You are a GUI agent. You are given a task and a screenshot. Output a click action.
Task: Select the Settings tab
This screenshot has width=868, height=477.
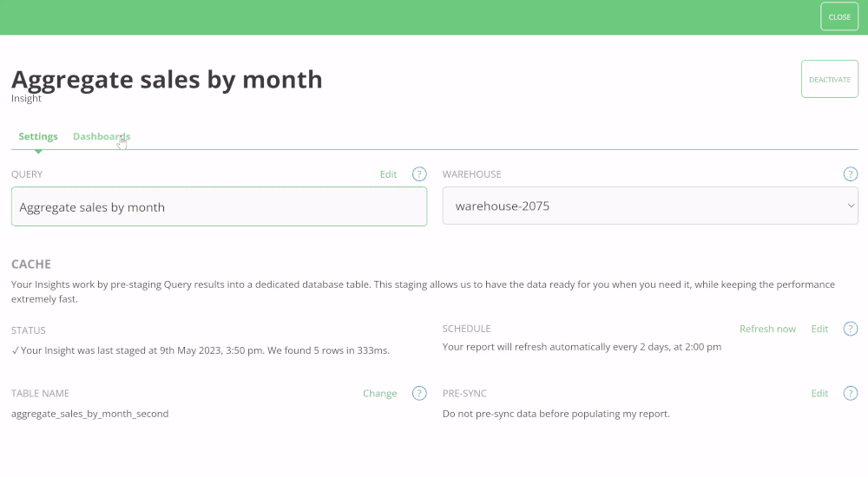click(38, 137)
